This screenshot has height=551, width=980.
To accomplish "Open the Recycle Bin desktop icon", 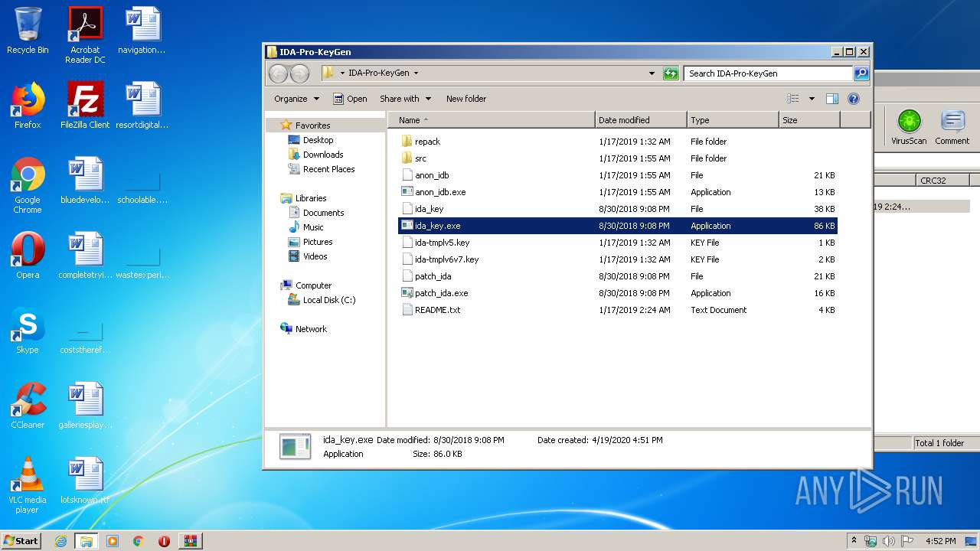I will tap(28, 31).
